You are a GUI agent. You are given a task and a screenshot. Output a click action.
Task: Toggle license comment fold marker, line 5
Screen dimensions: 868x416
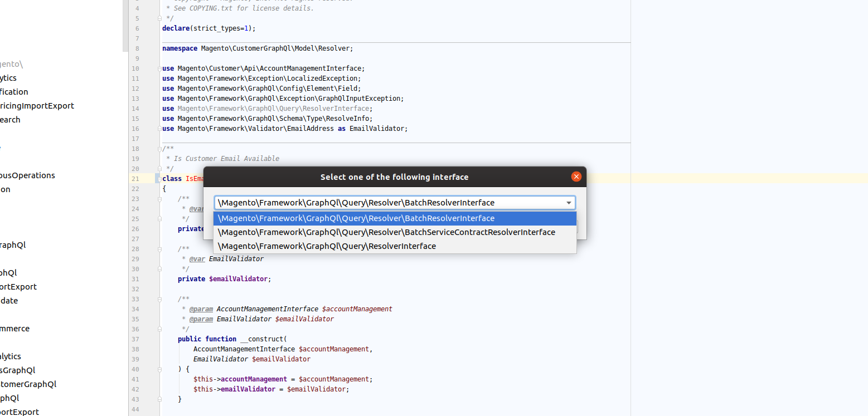(159, 18)
